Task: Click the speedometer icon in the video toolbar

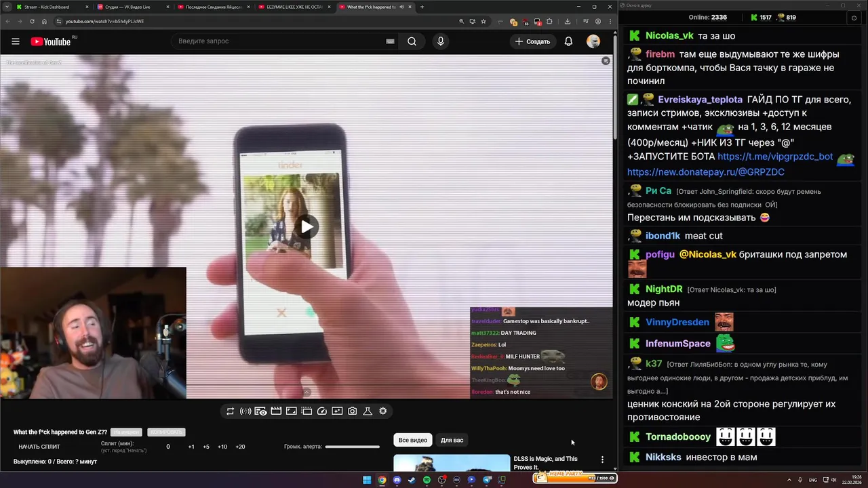Action: 322,411
